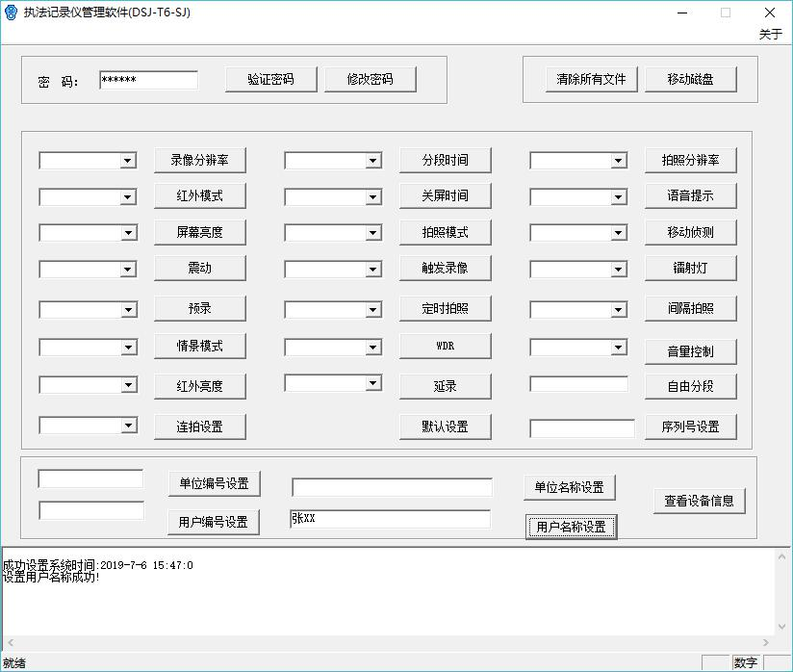Click the 查看设备信息 button
Screen dimensions: 793x672
tap(699, 501)
